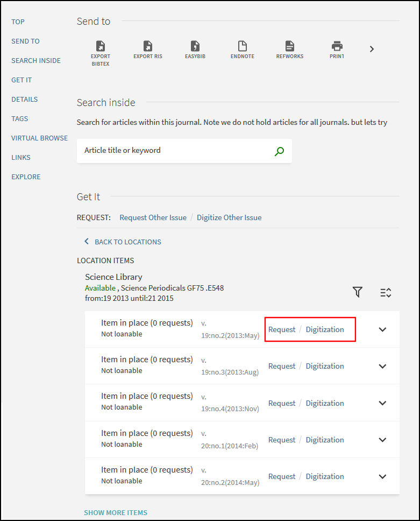
Task: Expand the 19:no.2(2013:May) item details
Action: [x=382, y=329]
